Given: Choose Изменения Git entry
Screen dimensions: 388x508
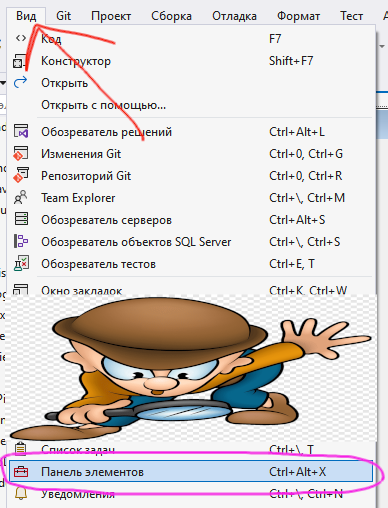Looking at the screenshot, I should [191, 154].
